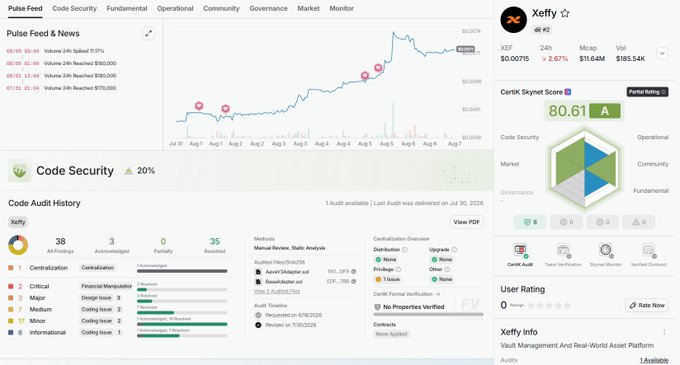This screenshot has width=680, height=365.
Task: Click the info icon next to Privilege
Action: point(398,269)
